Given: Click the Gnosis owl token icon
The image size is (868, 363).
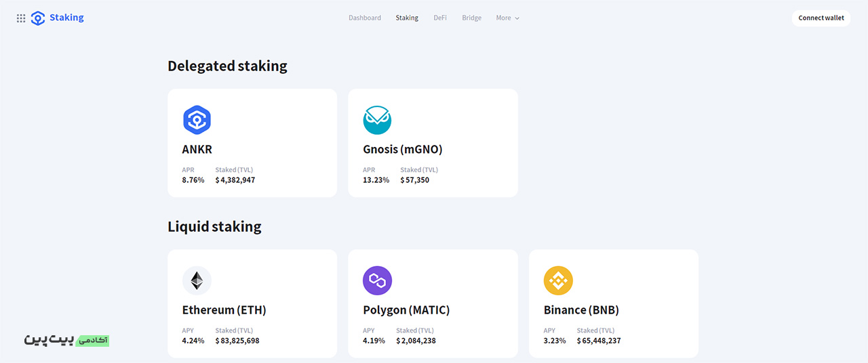Looking at the screenshot, I should pos(377,121).
